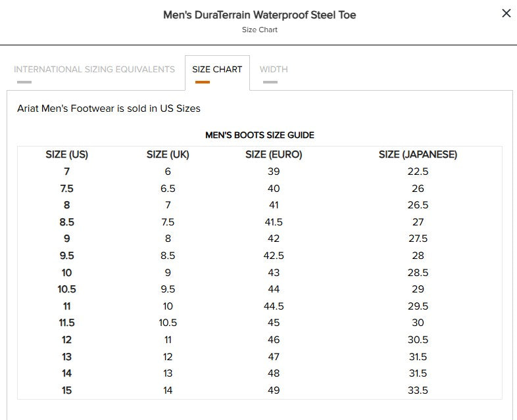Open the Width tab
Image resolution: width=517 pixels, height=420 pixels.
pos(274,69)
